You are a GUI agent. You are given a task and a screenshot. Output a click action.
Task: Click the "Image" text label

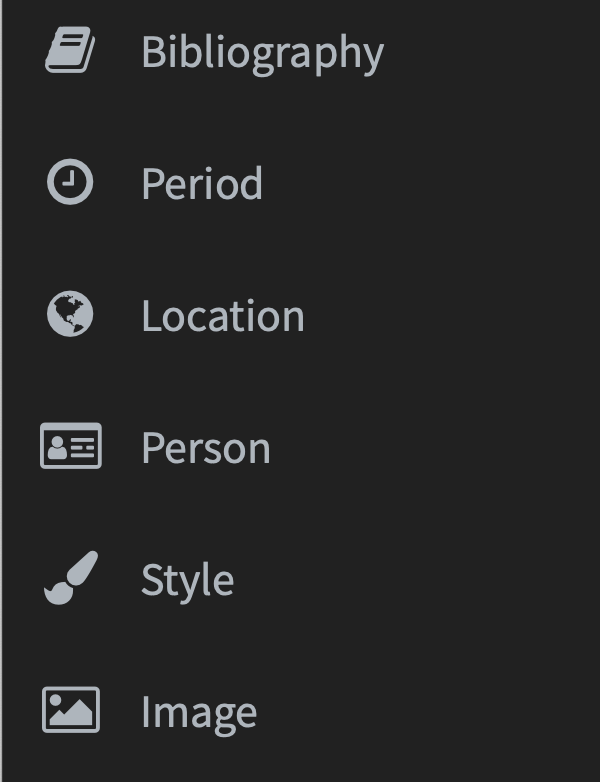198,712
